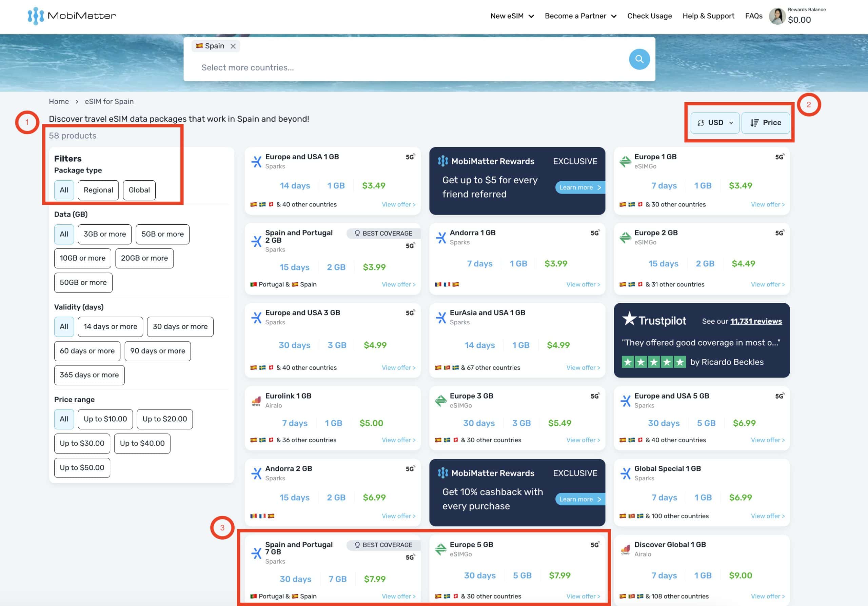Click the Trustpilot star logo

click(x=629, y=319)
